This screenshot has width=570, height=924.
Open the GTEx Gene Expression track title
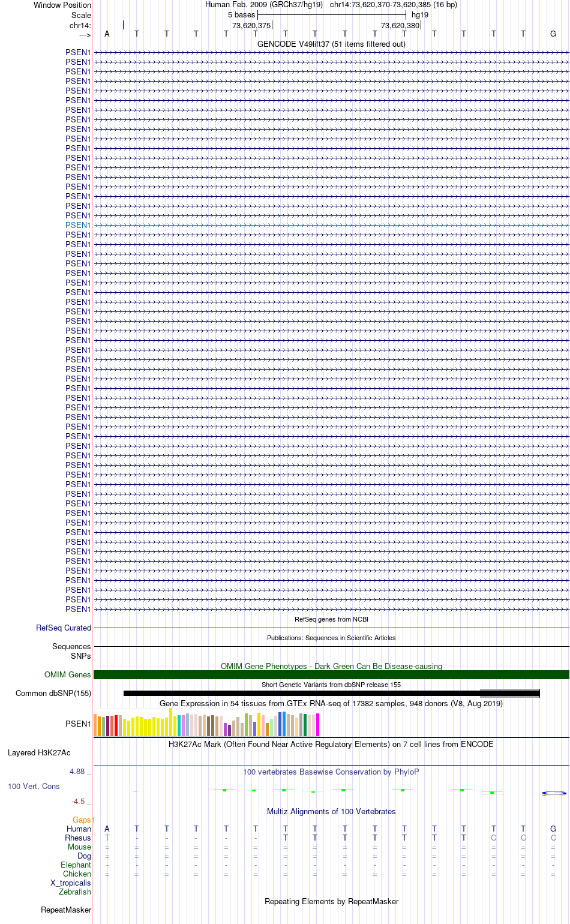click(x=331, y=703)
